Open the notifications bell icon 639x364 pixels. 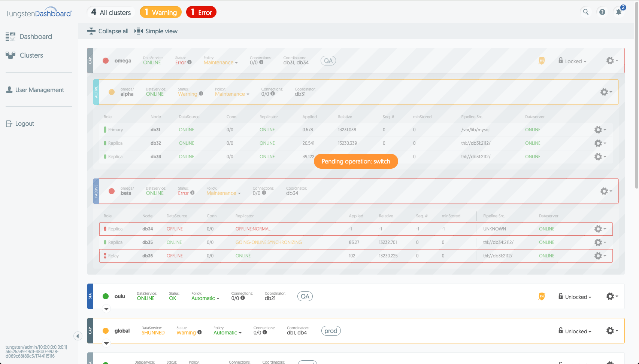click(618, 12)
